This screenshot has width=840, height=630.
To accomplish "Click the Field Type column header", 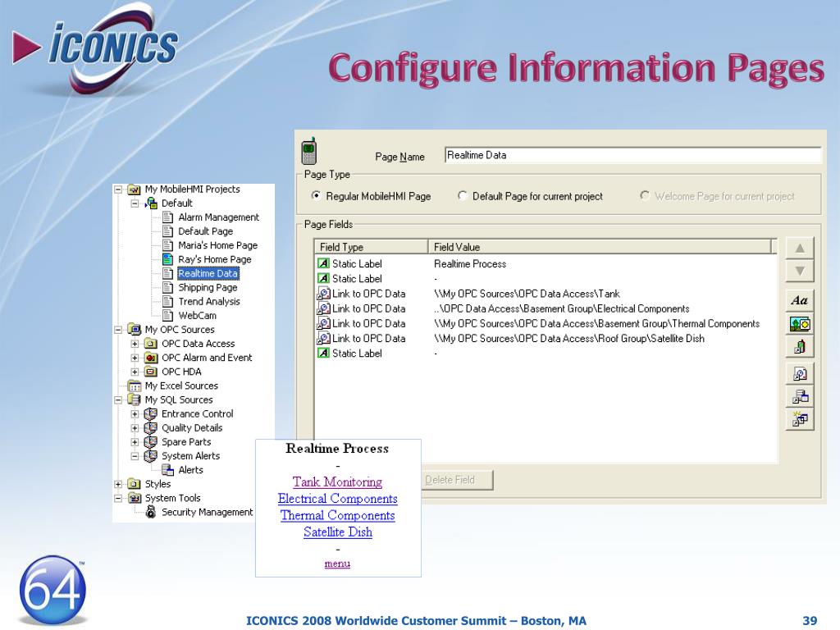I will (372, 247).
